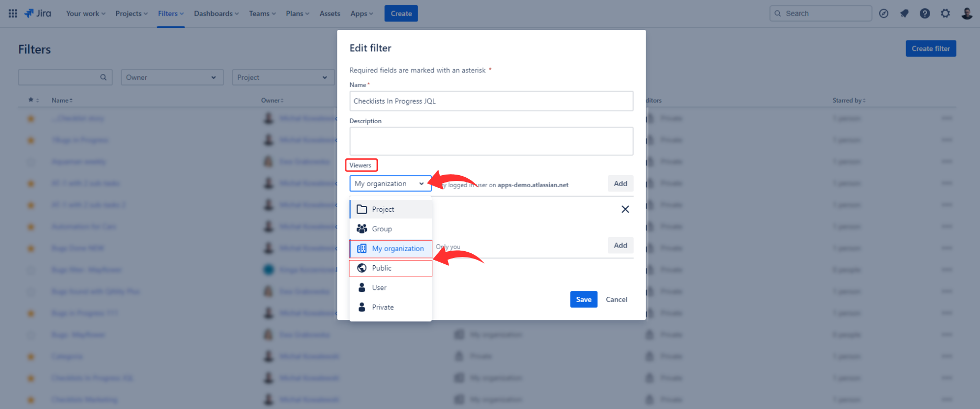Open the settings gear icon
Image resolution: width=980 pixels, height=409 pixels.
tap(945, 14)
